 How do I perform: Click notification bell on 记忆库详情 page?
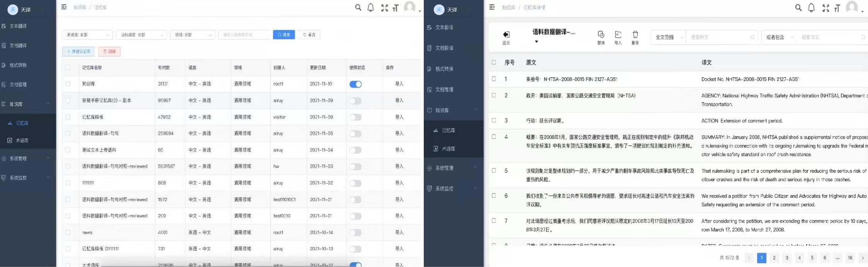click(x=811, y=8)
